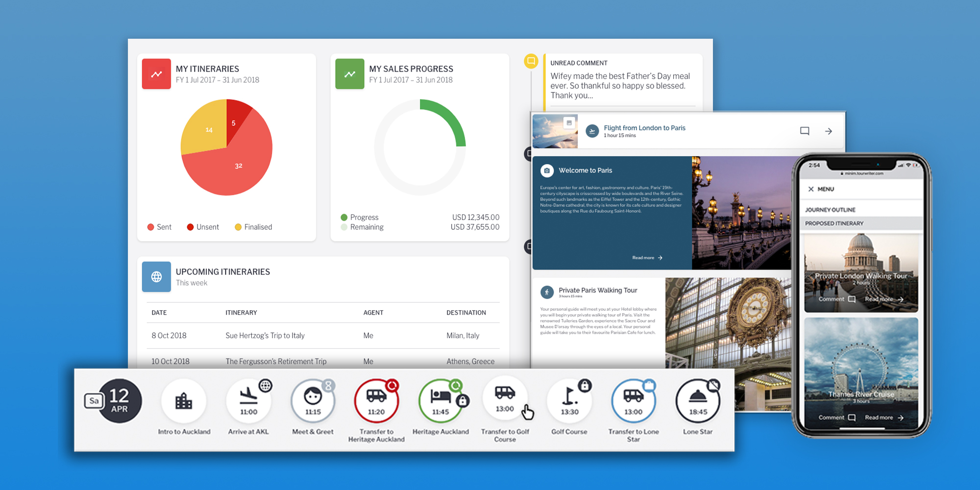This screenshot has height=490, width=980.
Task: Click the green My Sales Progress icon
Action: point(349,74)
